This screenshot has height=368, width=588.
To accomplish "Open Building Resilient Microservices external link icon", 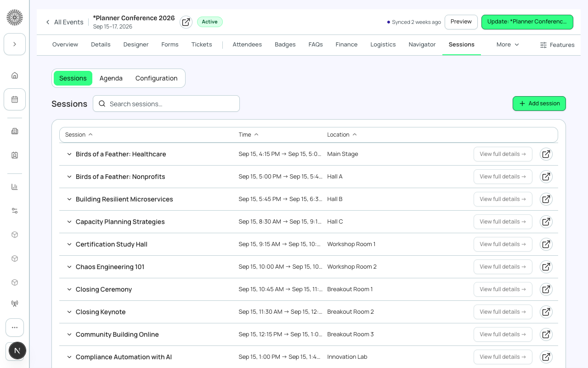I will (546, 199).
